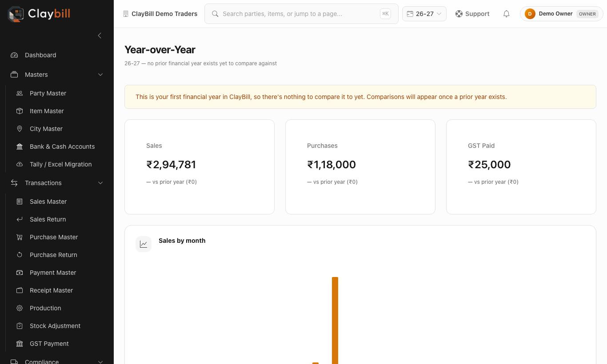Click the Receipt Master wallet icon

coord(20,290)
